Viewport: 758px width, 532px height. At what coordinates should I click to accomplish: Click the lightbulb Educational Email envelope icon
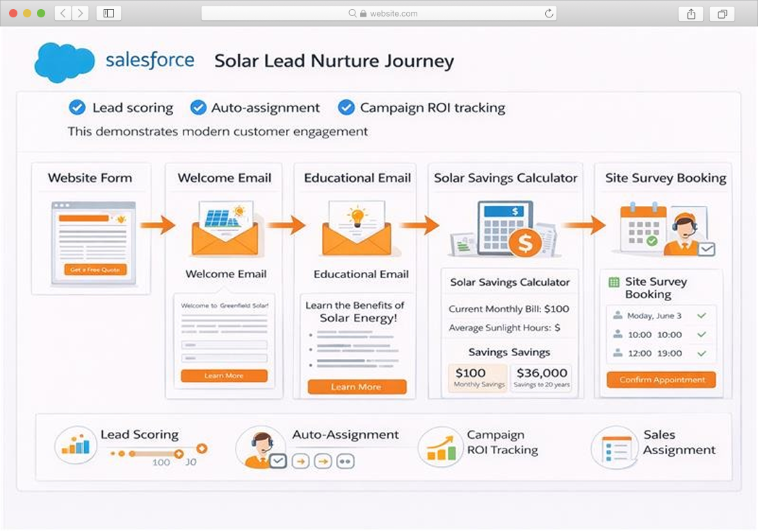click(x=355, y=229)
